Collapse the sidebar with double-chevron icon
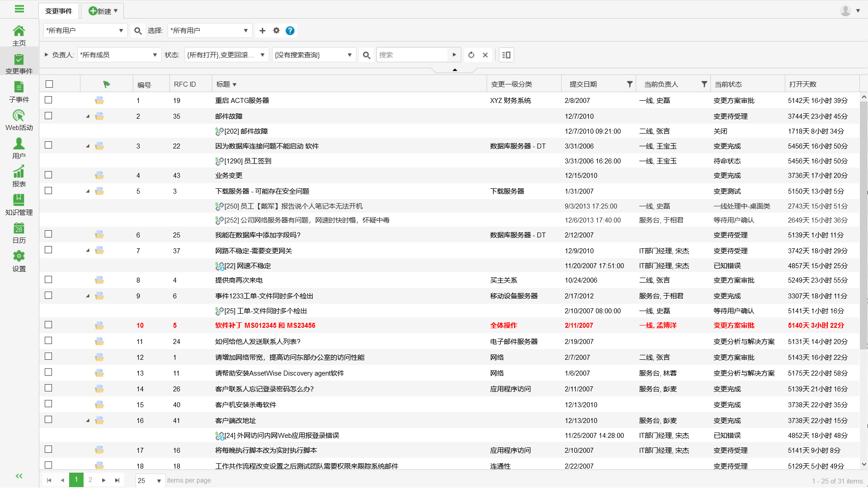The height and width of the screenshot is (488, 868). [x=19, y=476]
